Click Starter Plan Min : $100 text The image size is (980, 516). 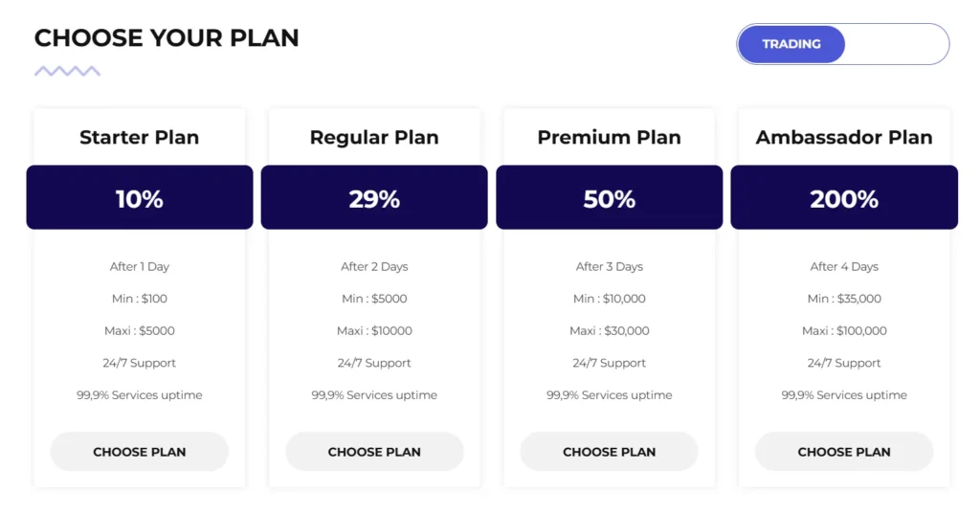pos(140,299)
